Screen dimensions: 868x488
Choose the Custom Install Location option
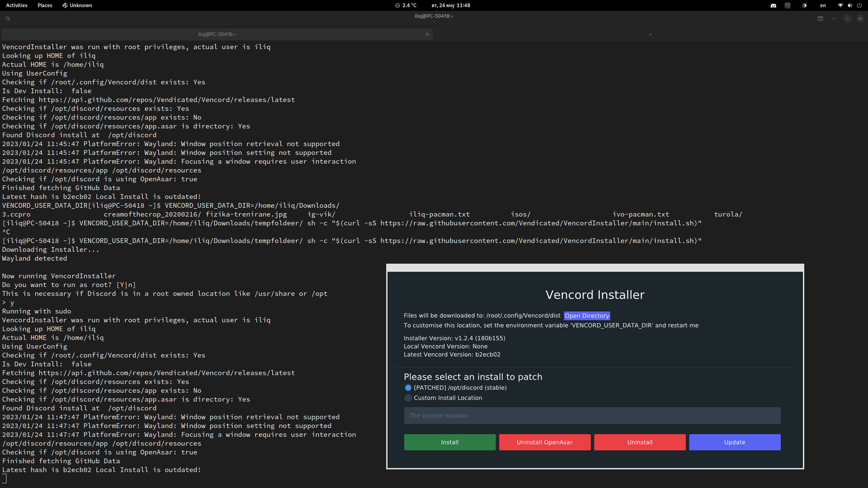pyautogui.click(x=408, y=398)
